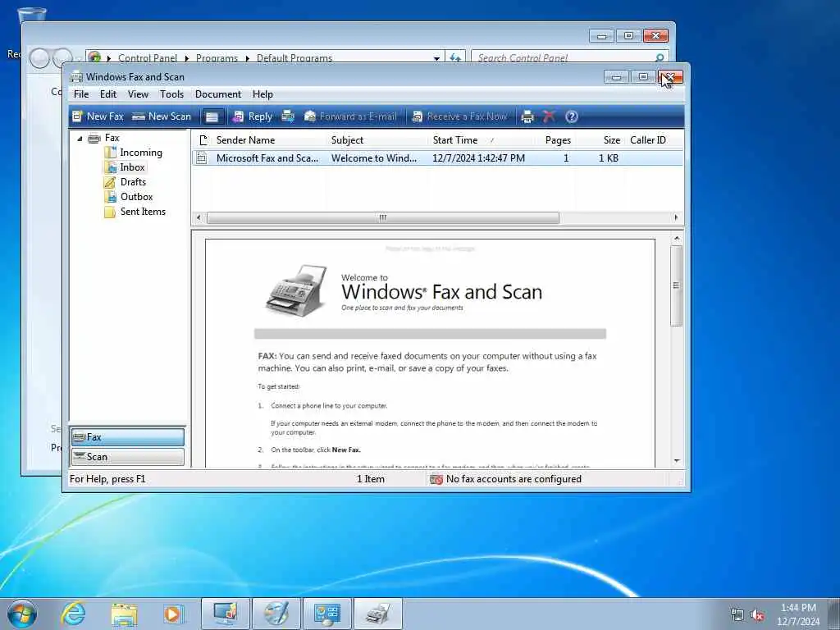The image size is (840, 630).
Task: Start a New Scan from the toolbar
Action: tap(162, 116)
